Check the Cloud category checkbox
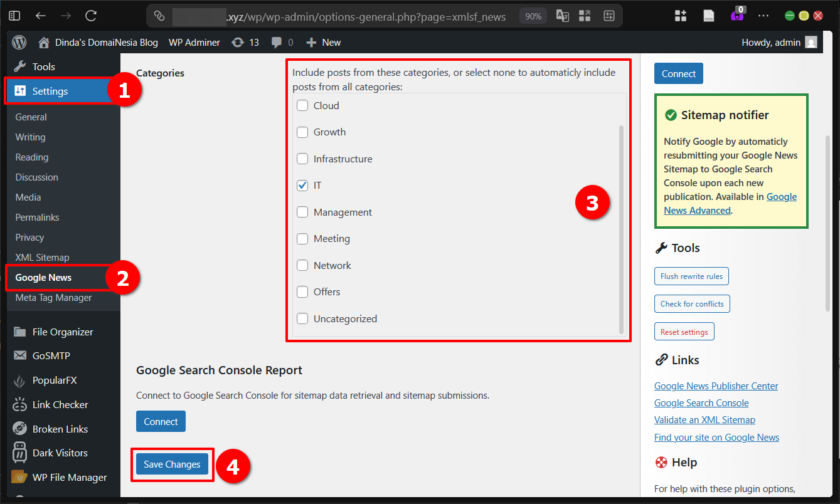Screen dimensions: 840x504 [302, 105]
